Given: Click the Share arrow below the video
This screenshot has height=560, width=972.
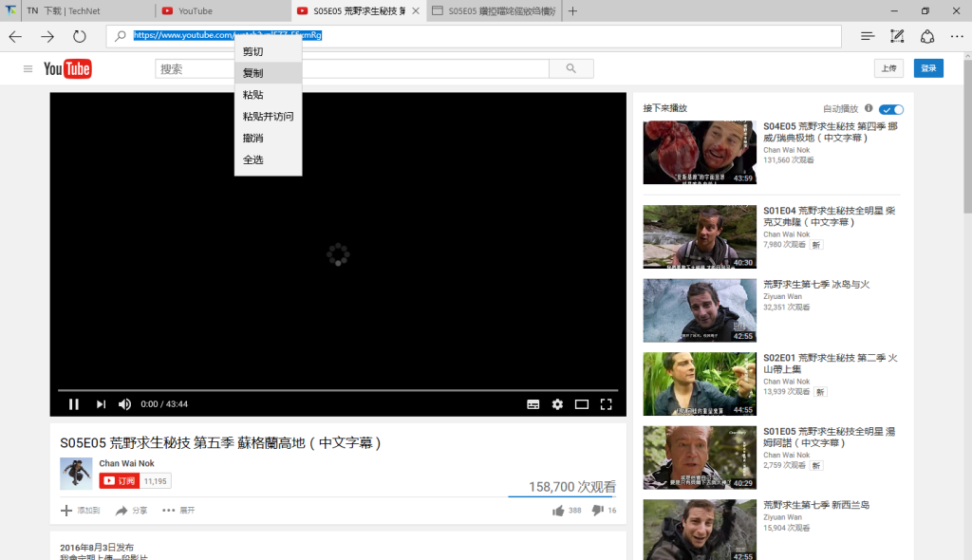Looking at the screenshot, I should click(x=121, y=511).
